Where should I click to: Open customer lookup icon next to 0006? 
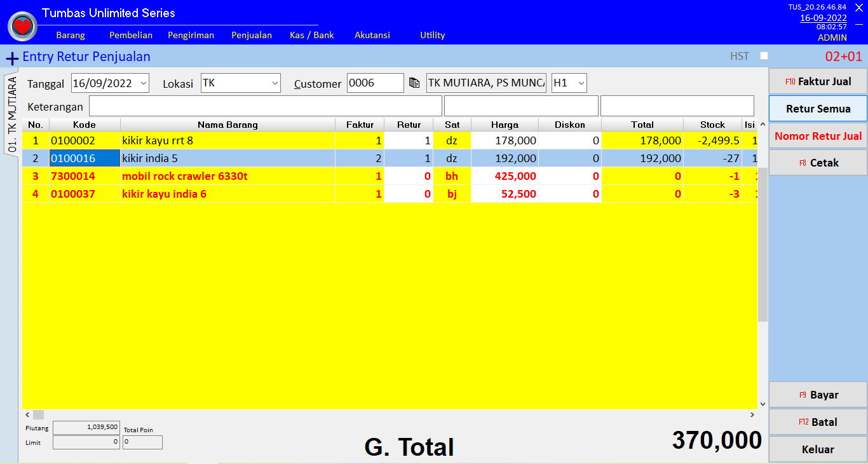coord(414,83)
